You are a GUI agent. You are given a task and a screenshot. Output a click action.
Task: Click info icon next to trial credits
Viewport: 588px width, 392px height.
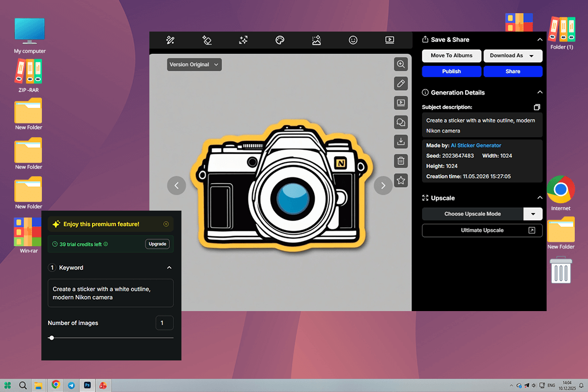(106, 244)
